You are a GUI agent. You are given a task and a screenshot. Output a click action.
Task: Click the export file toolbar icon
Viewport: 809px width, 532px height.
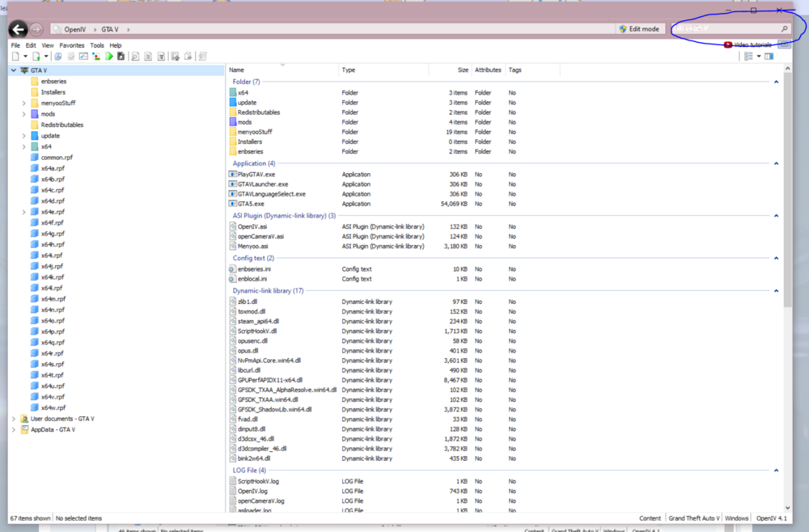pyautogui.click(x=187, y=56)
